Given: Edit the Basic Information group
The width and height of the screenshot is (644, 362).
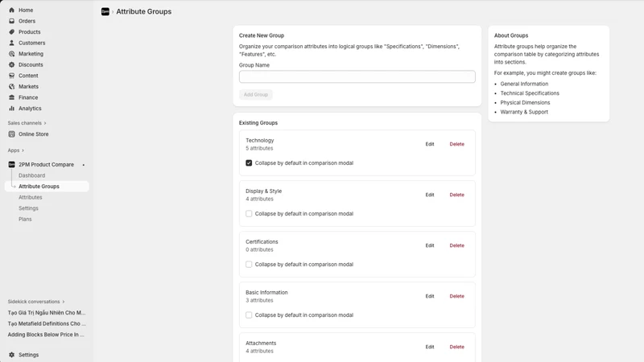Looking at the screenshot, I should [x=430, y=296].
